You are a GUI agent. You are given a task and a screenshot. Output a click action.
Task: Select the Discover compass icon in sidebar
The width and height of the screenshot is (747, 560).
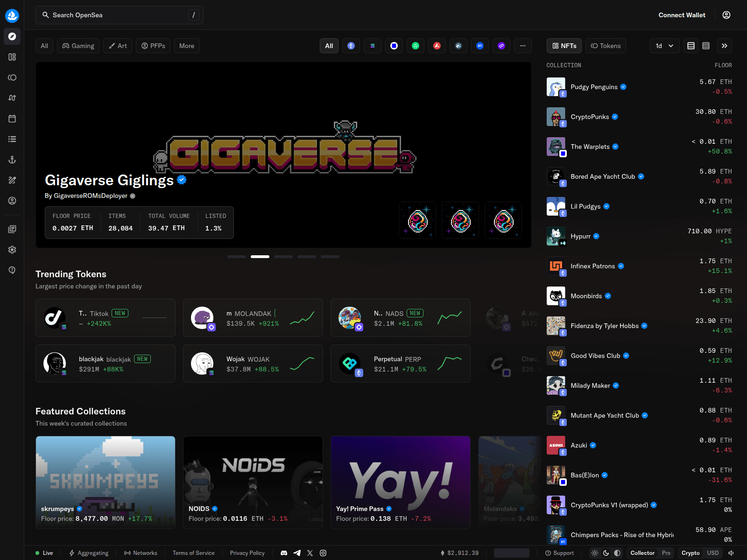point(12,36)
